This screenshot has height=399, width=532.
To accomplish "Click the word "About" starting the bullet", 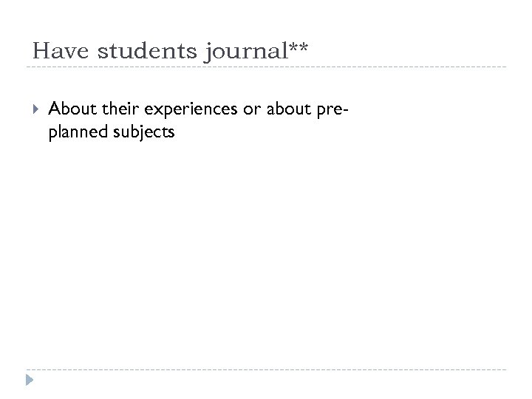I will [x=66, y=109].
